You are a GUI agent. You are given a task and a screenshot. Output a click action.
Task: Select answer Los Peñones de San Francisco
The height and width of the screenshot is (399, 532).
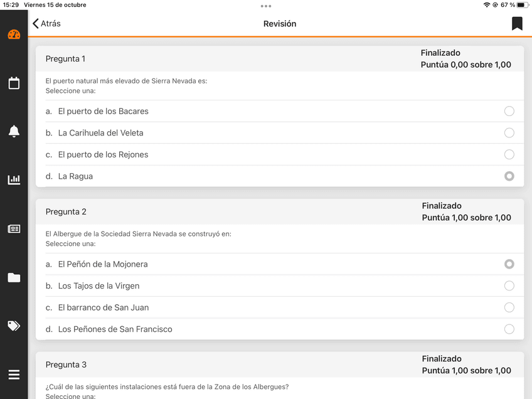click(x=509, y=329)
